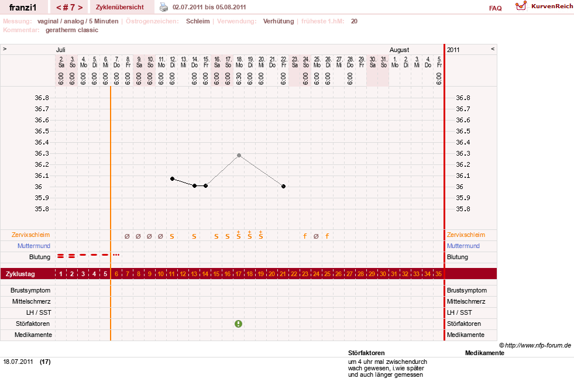Click the bleeding dash on day 3

click(x=83, y=255)
